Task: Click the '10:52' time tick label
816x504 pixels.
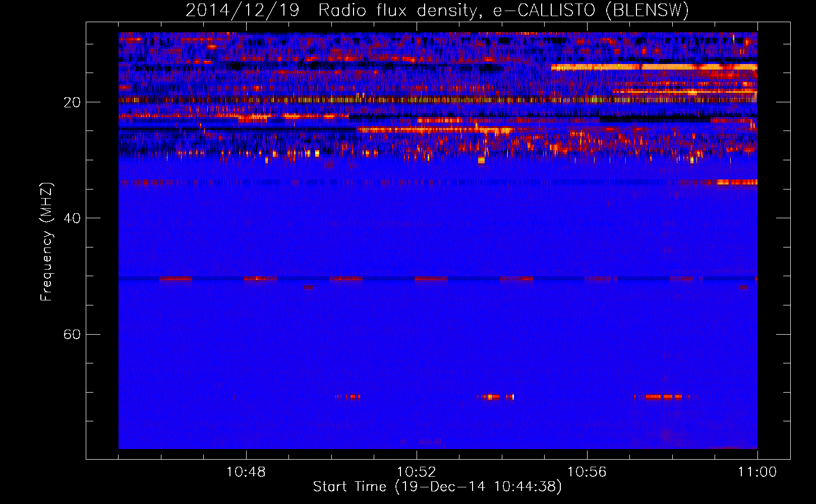Action: [417, 472]
